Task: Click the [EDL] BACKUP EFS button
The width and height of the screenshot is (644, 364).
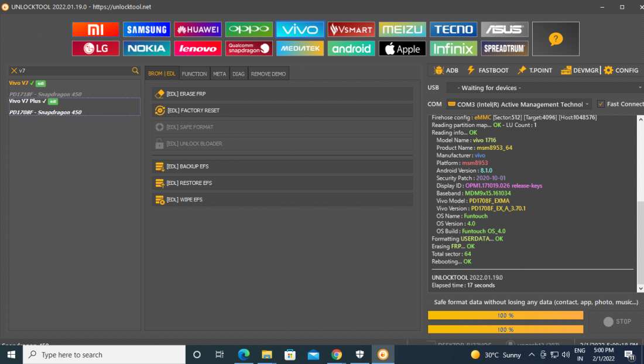Action: coord(282,166)
